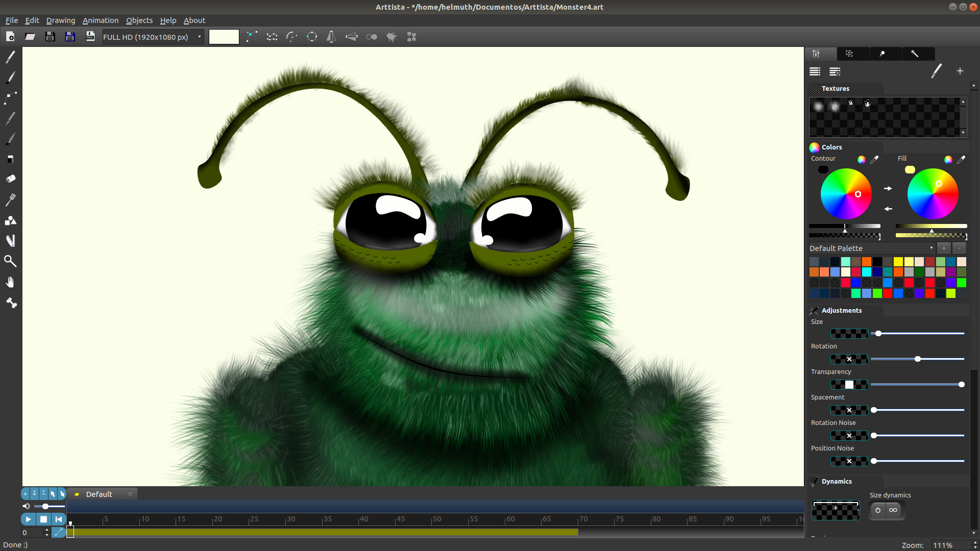Pick a fill color with the Fill eyedropper
Image resolution: width=980 pixels, height=551 pixels.
click(x=962, y=159)
